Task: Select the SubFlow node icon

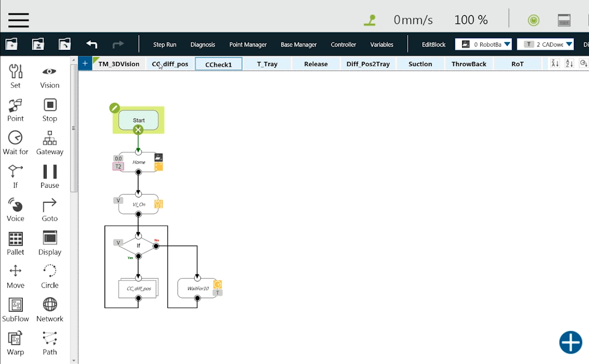Action: click(15, 305)
